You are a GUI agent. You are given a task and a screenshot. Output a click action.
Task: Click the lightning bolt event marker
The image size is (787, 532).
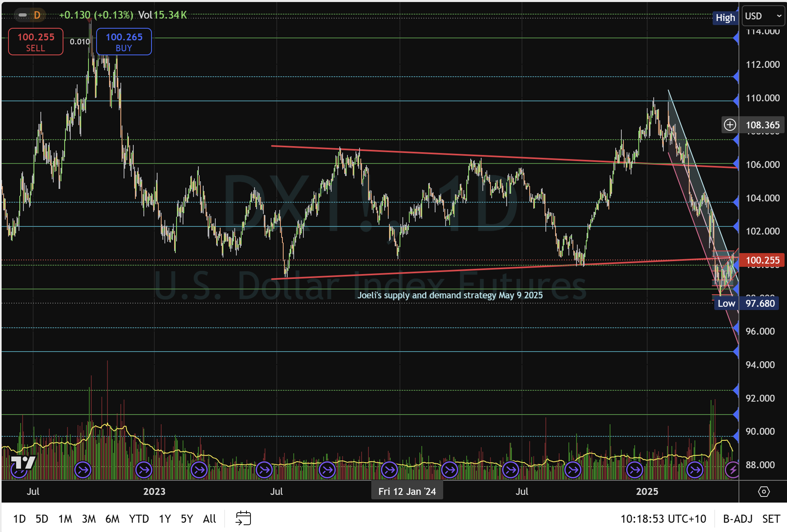tap(732, 470)
